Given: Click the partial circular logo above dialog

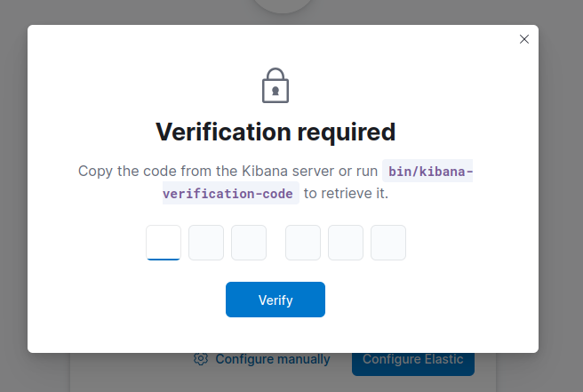Looking at the screenshot, I should 283,6.
